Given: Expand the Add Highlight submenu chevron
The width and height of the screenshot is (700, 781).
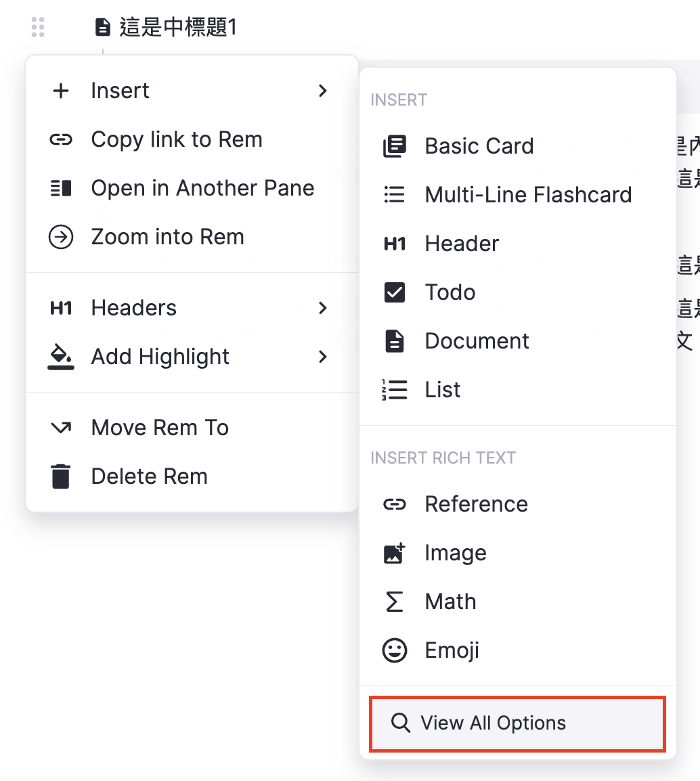Looking at the screenshot, I should [x=323, y=357].
